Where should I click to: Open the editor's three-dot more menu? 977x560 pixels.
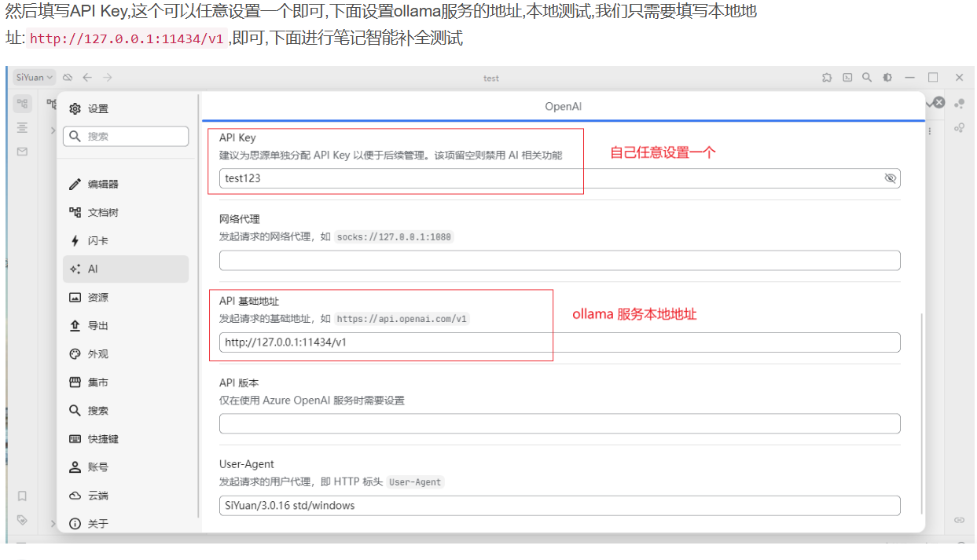coord(931,130)
